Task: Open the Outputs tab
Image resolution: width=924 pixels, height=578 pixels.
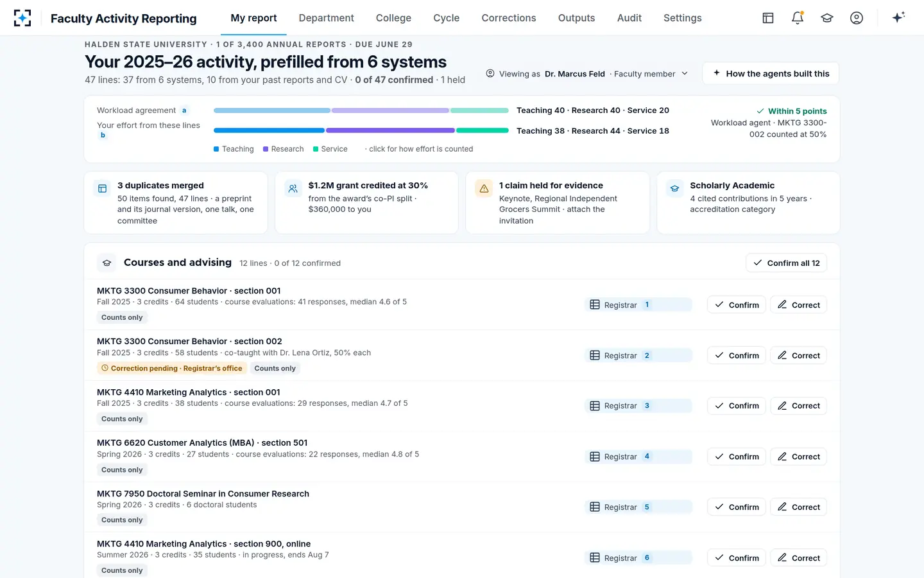Action: coord(576,18)
